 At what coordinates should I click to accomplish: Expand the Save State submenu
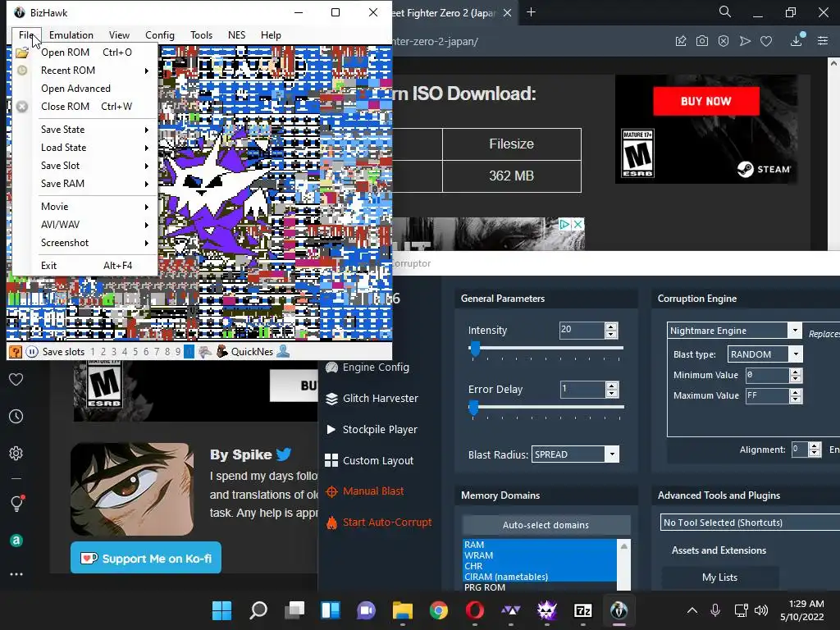(x=85, y=130)
